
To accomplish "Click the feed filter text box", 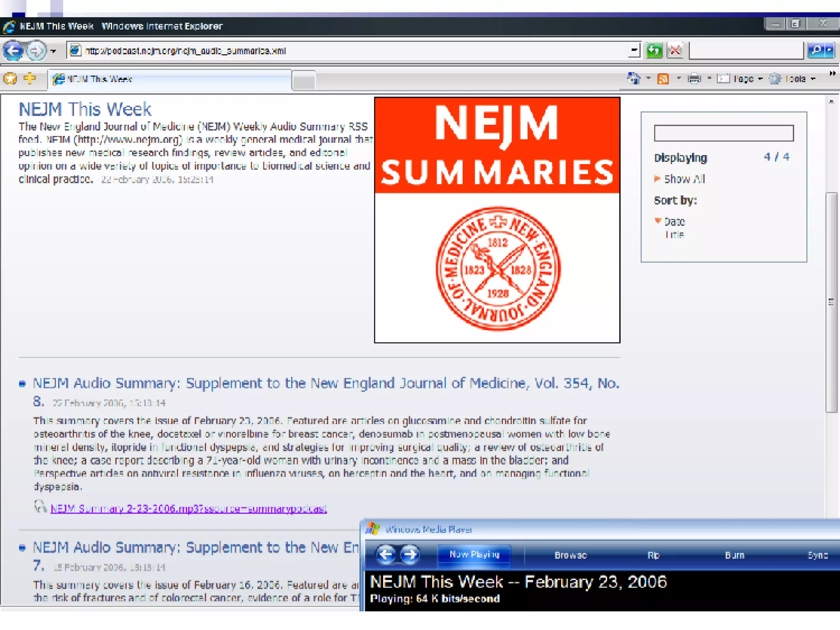I will [724, 133].
